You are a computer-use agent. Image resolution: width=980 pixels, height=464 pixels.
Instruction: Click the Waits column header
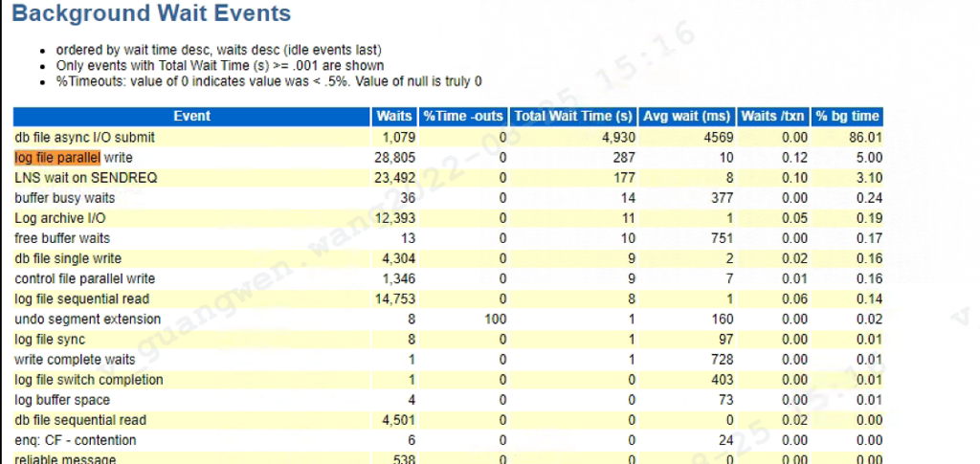coord(394,116)
